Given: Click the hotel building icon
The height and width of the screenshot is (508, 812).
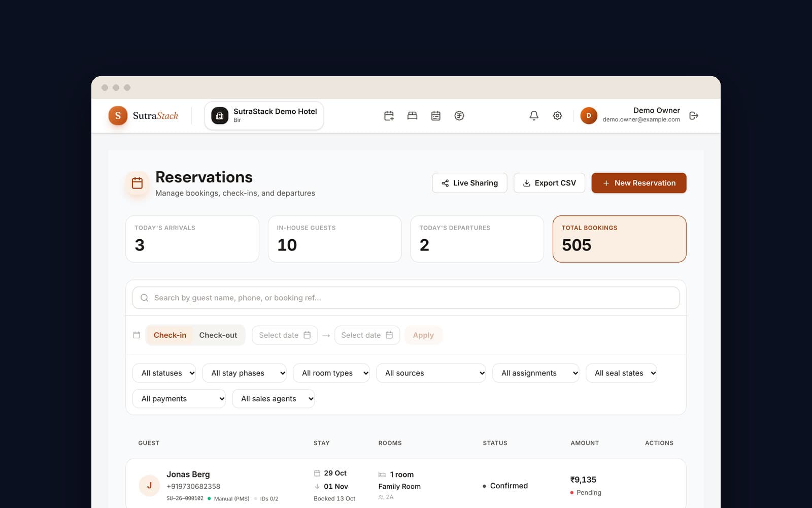Looking at the screenshot, I should (x=220, y=116).
